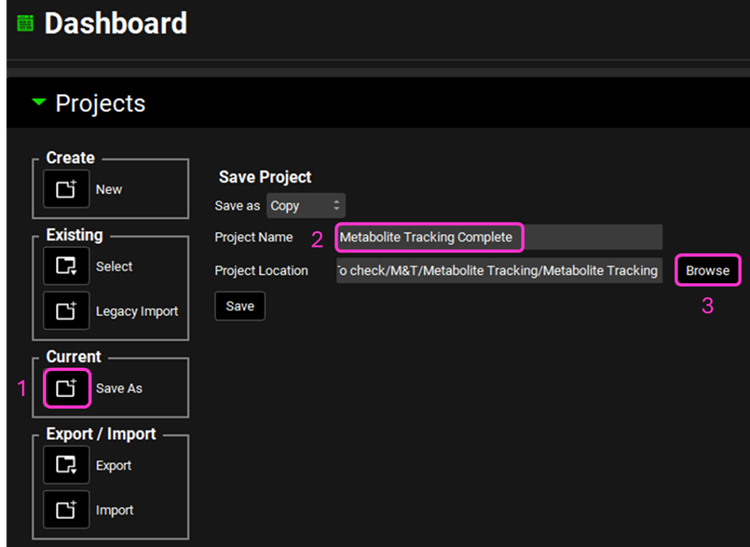The width and height of the screenshot is (750, 547).
Task: Click the 'Export' text label
Action: point(114,465)
